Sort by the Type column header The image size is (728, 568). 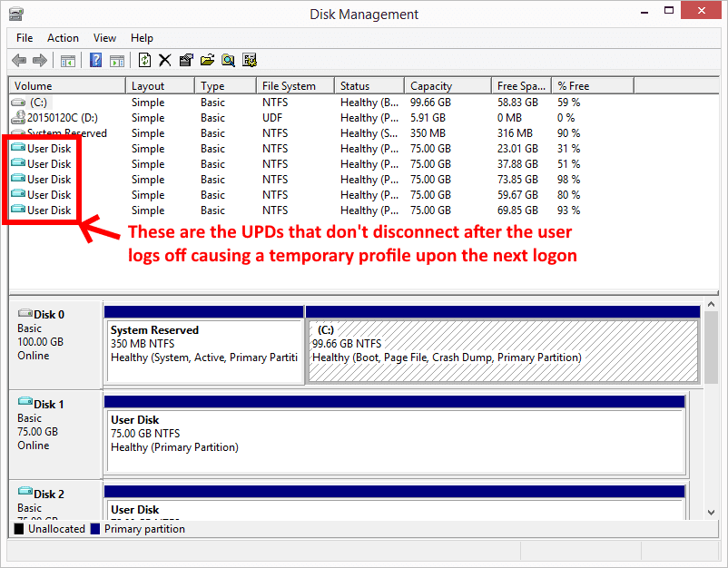[x=225, y=86]
